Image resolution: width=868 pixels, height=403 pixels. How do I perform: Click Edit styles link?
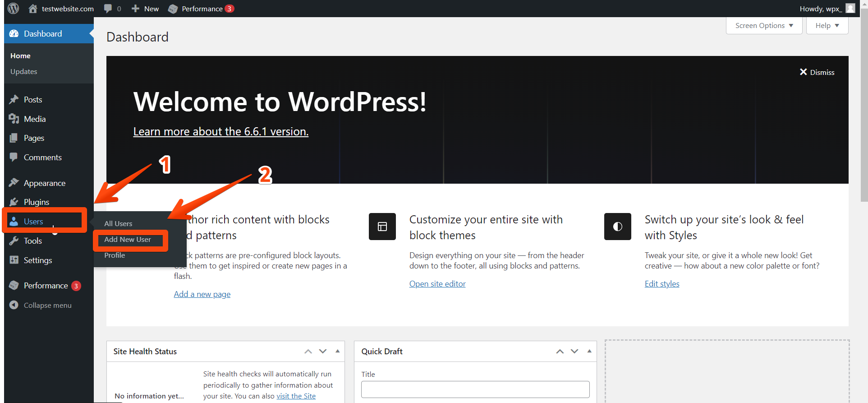point(662,284)
